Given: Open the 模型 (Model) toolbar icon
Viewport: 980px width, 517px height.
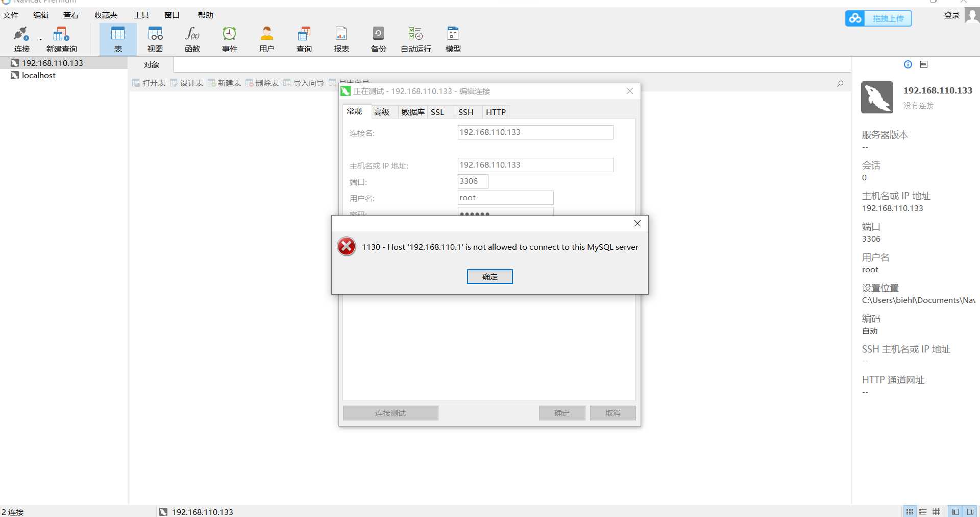Looking at the screenshot, I should [x=453, y=39].
